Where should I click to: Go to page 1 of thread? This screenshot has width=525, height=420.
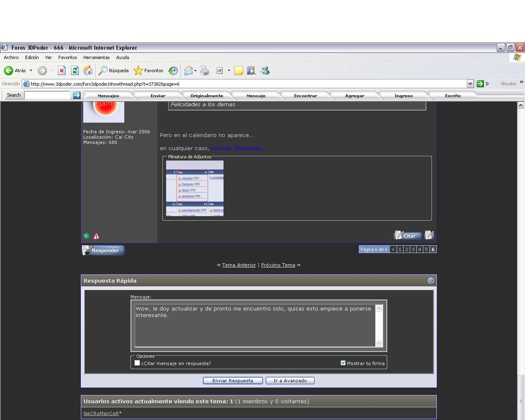pos(400,249)
